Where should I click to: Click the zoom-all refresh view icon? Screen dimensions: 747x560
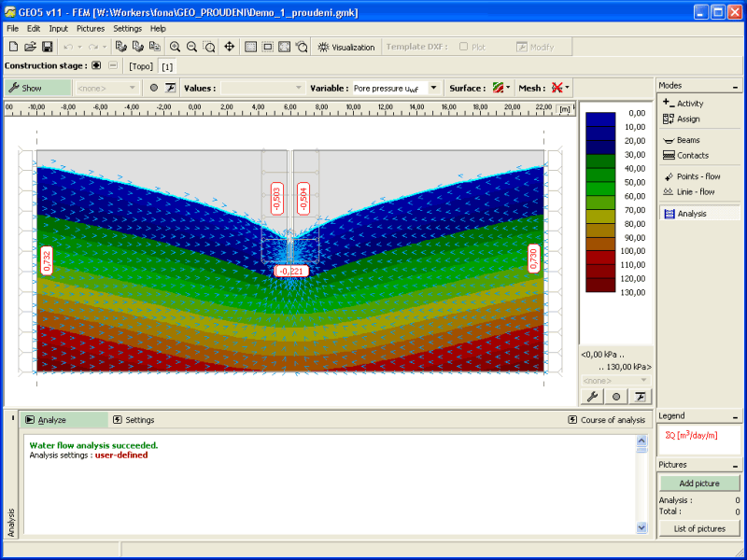point(302,47)
